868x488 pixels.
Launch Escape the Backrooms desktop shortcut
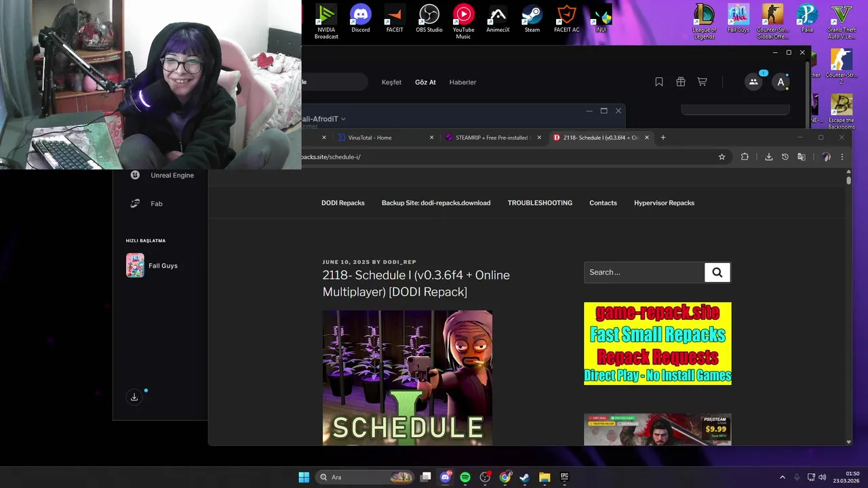842,111
